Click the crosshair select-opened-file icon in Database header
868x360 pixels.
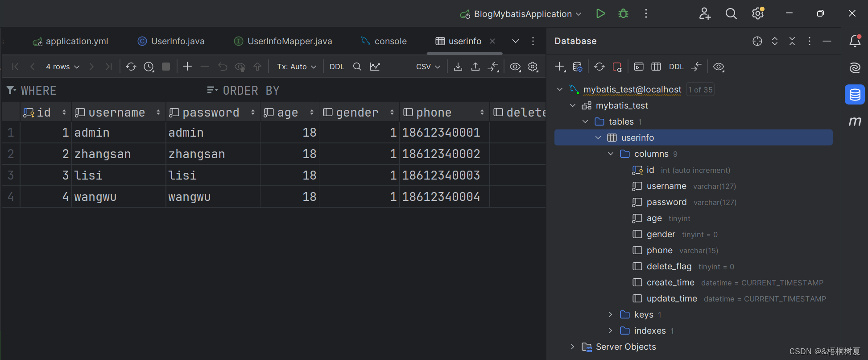click(757, 41)
